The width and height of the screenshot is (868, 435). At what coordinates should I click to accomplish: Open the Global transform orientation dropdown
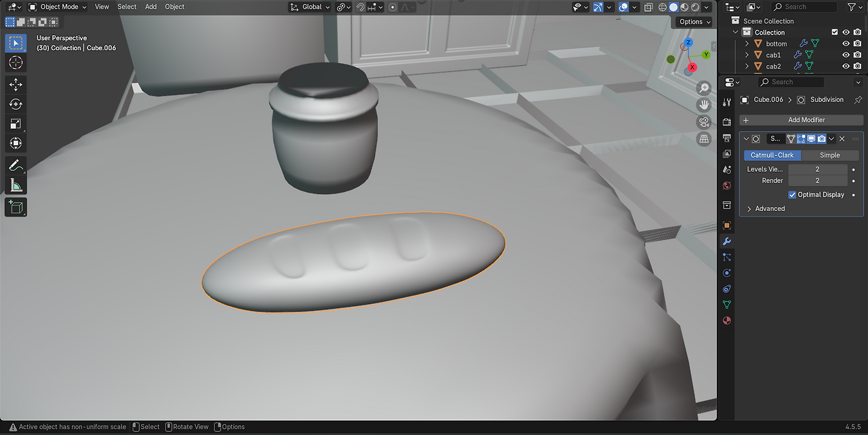pos(310,7)
